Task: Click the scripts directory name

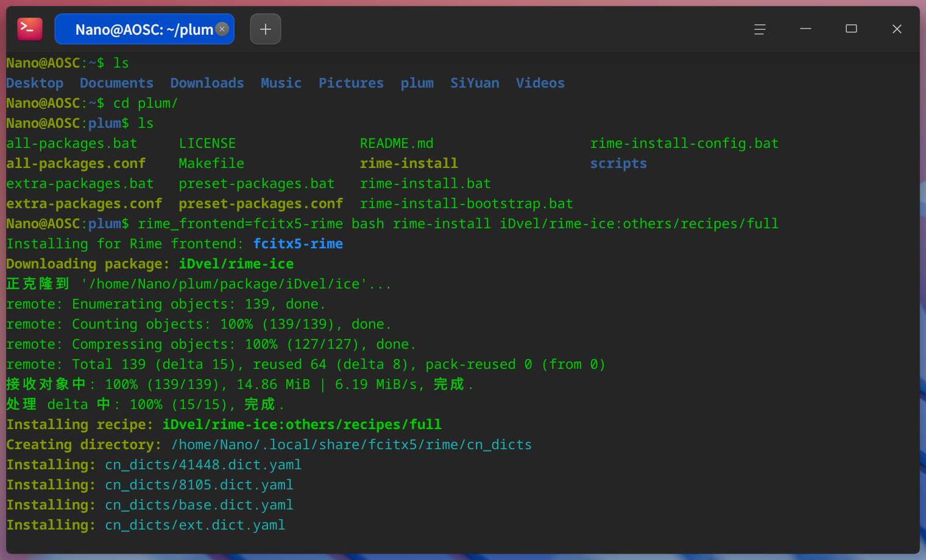Action: (x=618, y=163)
